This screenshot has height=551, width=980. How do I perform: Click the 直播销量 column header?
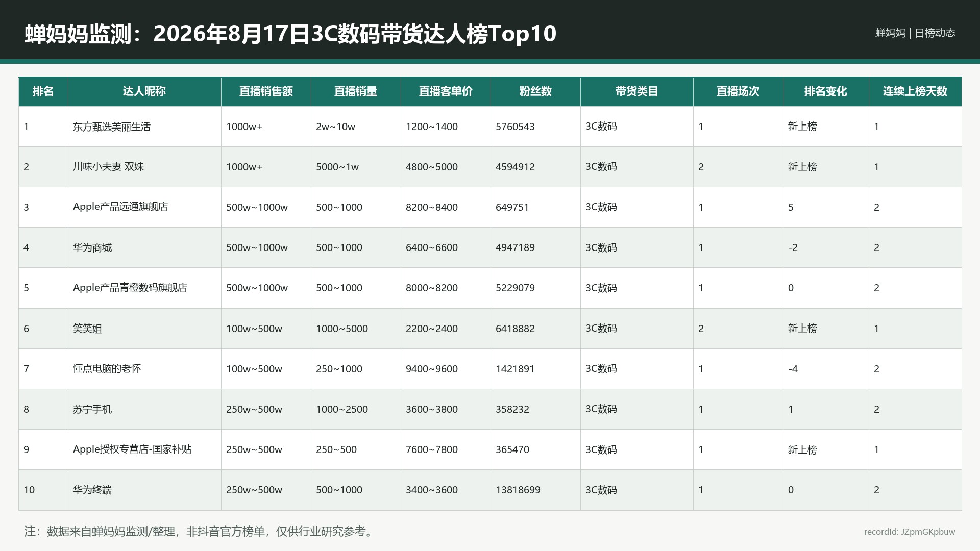tap(356, 91)
